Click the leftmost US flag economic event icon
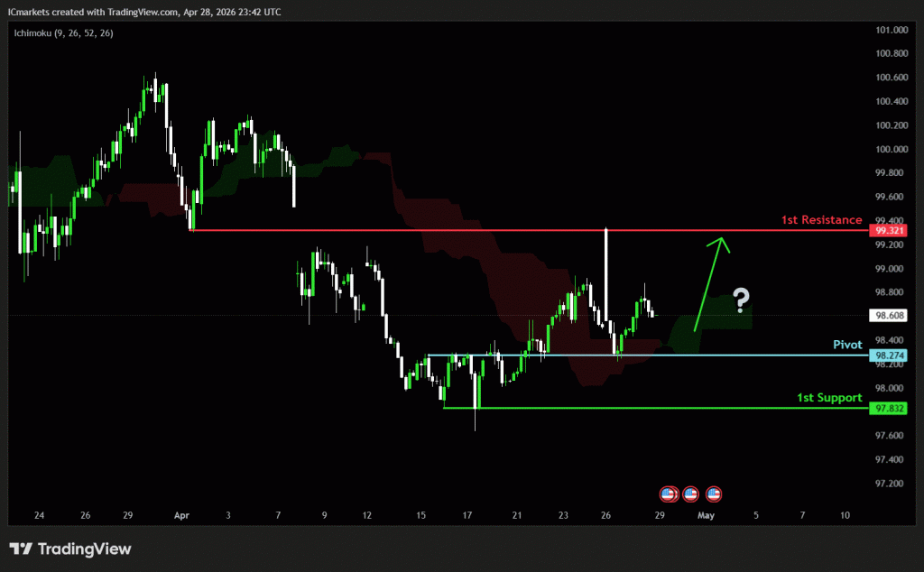The image size is (924, 572). coord(668,494)
